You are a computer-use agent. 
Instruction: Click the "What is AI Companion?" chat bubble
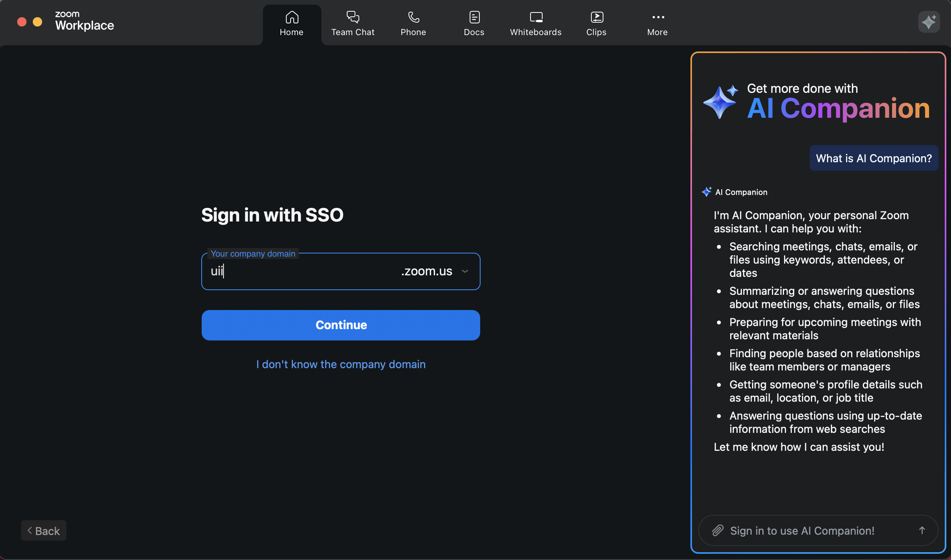pyautogui.click(x=874, y=158)
